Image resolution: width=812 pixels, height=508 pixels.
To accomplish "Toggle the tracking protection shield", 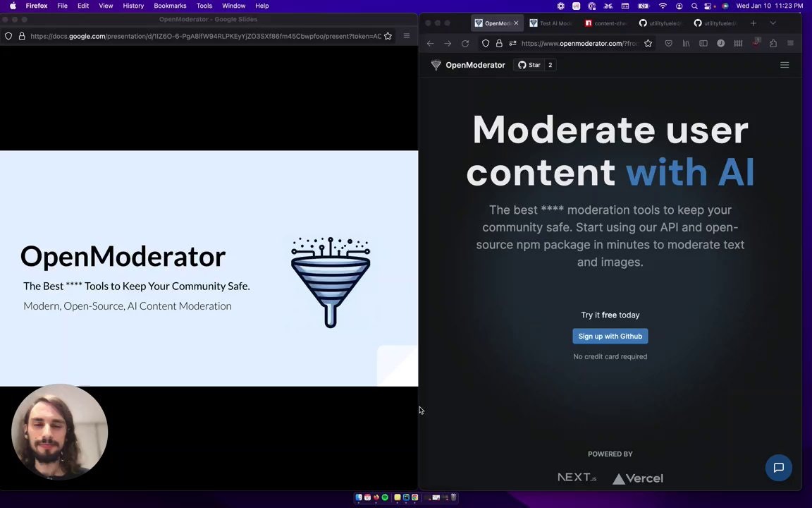I will pyautogui.click(x=486, y=43).
